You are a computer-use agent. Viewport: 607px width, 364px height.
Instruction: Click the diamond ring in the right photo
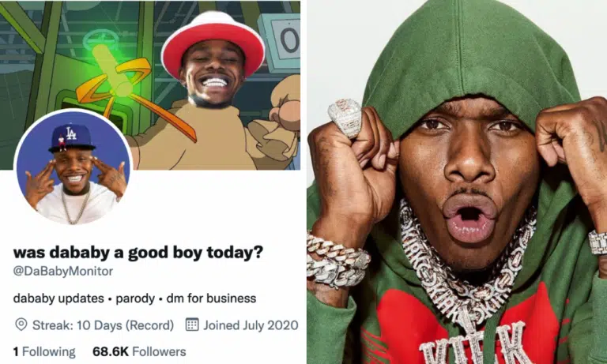point(345,118)
